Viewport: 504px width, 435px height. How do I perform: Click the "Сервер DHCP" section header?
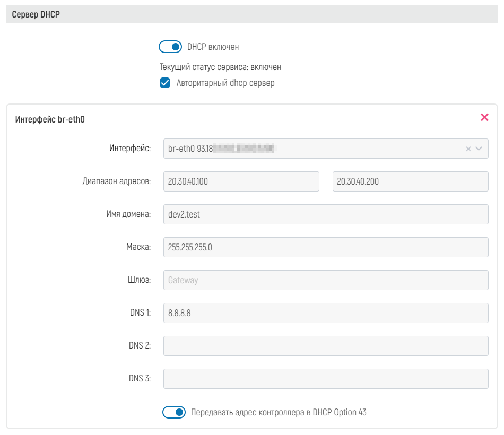36,15
